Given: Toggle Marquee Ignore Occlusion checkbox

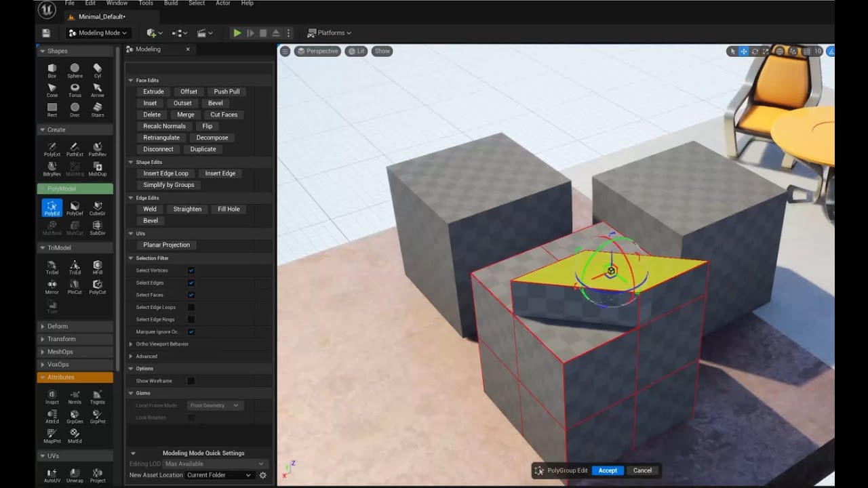Looking at the screenshot, I should pyautogui.click(x=191, y=331).
